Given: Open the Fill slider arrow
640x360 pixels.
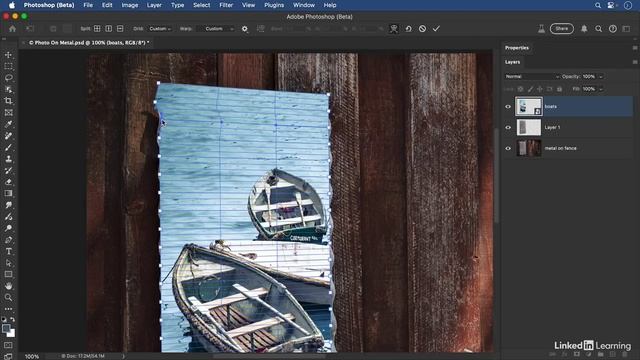Looking at the screenshot, I should tap(600, 89).
